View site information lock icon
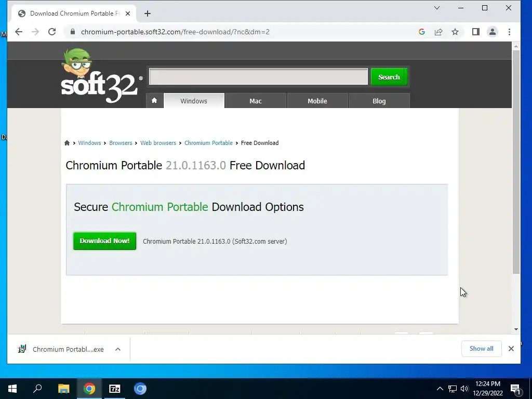The height and width of the screenshot is (399, 532). click(x=72, y=32)
